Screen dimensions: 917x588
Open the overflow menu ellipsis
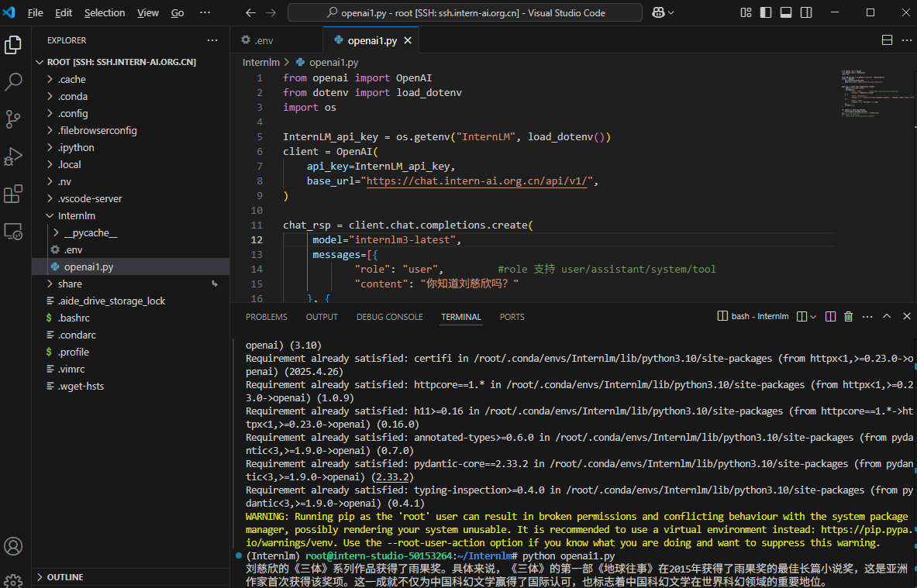[205, 12]
